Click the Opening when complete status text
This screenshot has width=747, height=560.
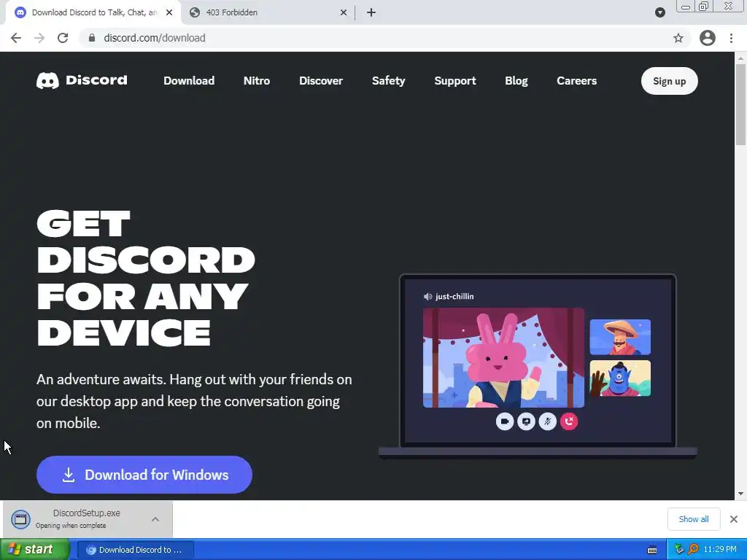71,526
